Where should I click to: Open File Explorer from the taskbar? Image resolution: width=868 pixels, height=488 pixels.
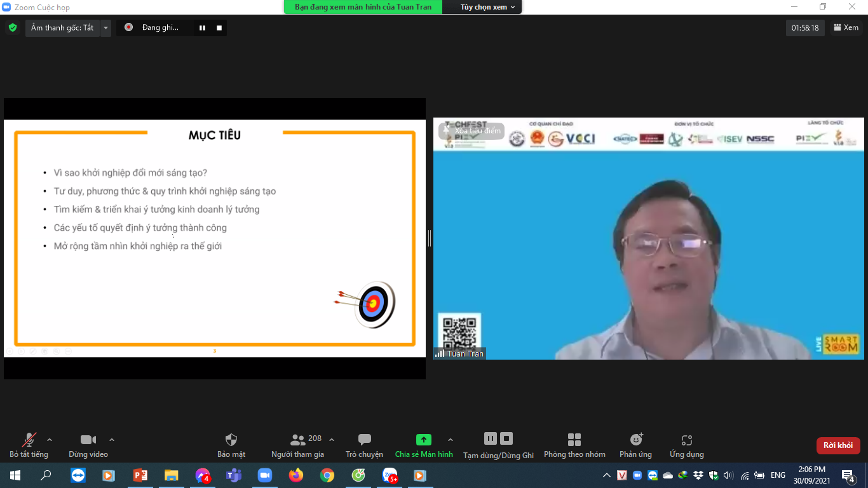[x=171, y=475]
